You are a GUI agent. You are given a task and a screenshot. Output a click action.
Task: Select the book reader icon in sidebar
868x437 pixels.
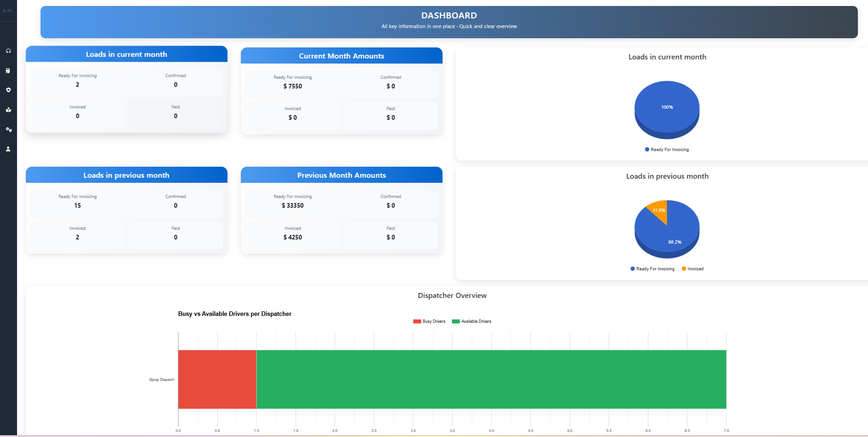click(8, 110)
